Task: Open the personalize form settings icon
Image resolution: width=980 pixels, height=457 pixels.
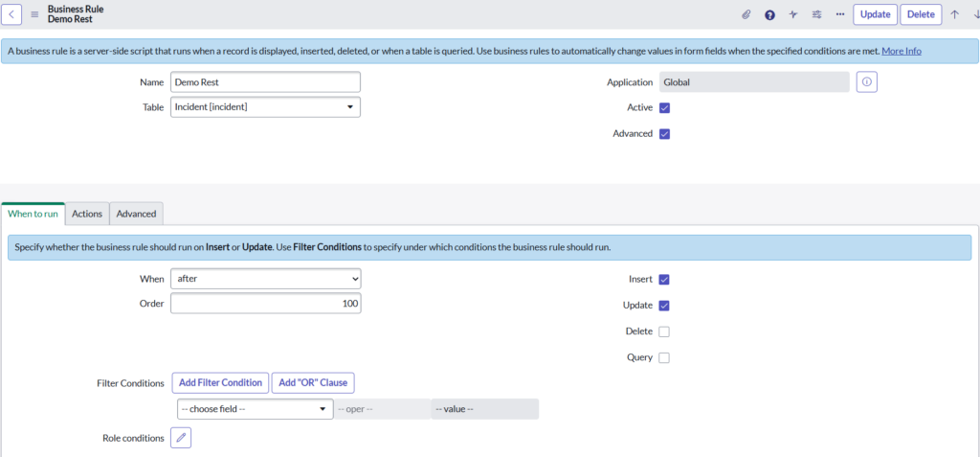Action: (x=816, y=14)
